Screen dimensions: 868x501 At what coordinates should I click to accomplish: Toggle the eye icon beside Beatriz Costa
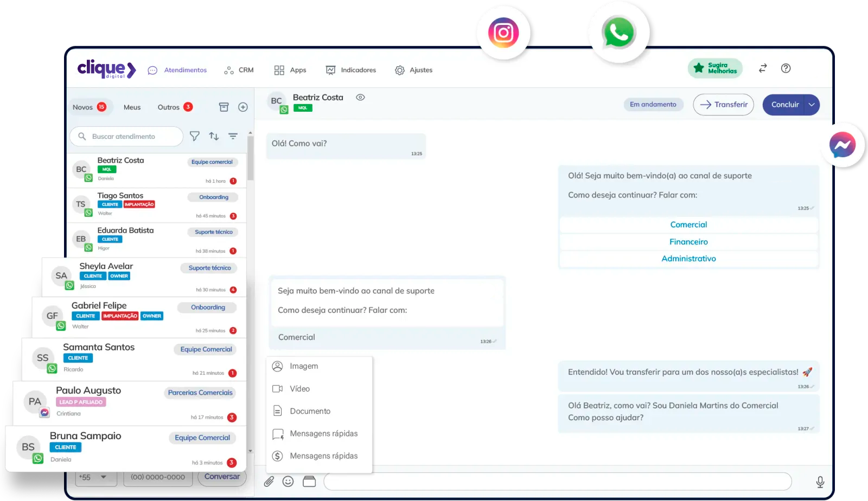[x=360, y=98]
